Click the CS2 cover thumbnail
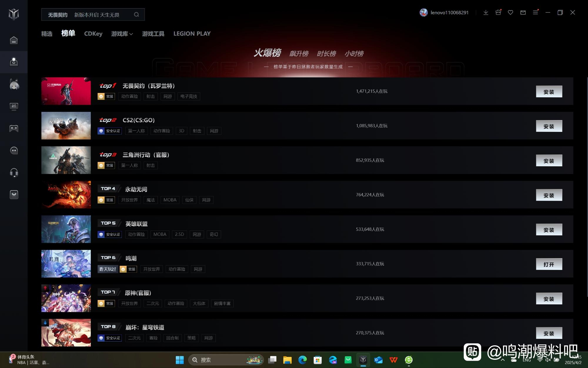The image size is (588, 368). (x=66, y=126)
